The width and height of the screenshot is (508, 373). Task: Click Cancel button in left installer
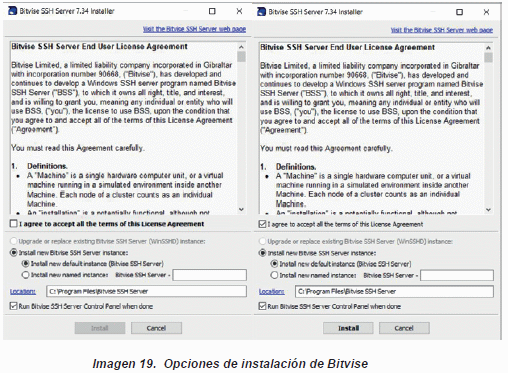point(156,328)
